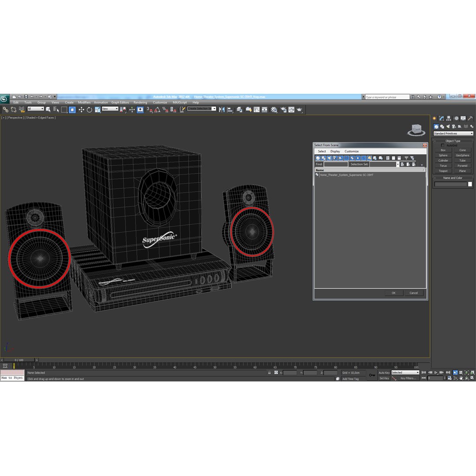476x476 pixels.
Task: Click Zoom Extents All icon
Action: tap(472, 372)
